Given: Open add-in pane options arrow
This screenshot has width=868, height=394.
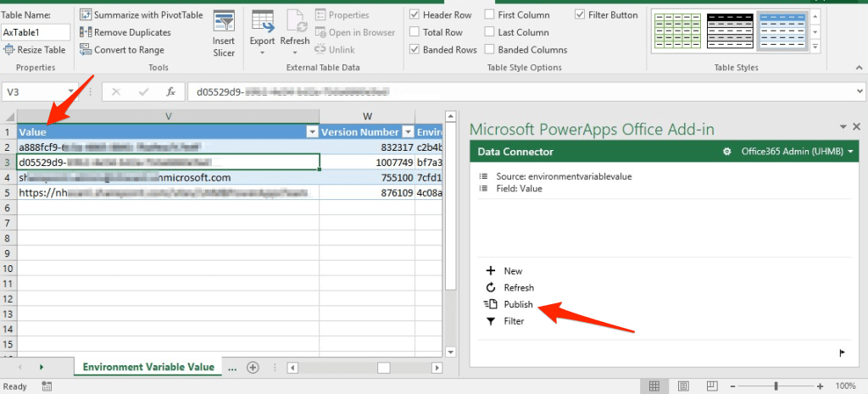Looking at the screenshot, I should pos(843,127).
